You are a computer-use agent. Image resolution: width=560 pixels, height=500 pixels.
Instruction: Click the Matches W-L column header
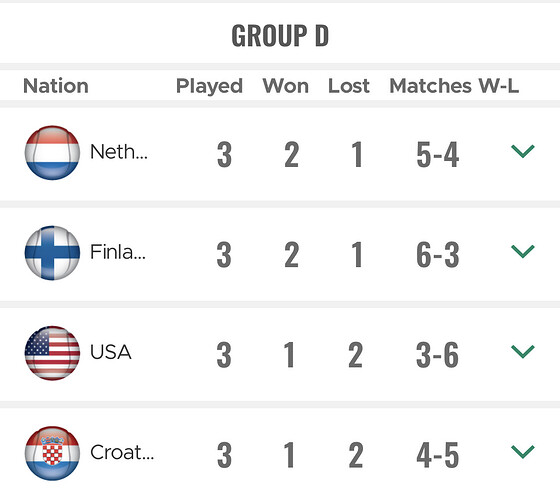pyautogui.click(x=454, y=86)
